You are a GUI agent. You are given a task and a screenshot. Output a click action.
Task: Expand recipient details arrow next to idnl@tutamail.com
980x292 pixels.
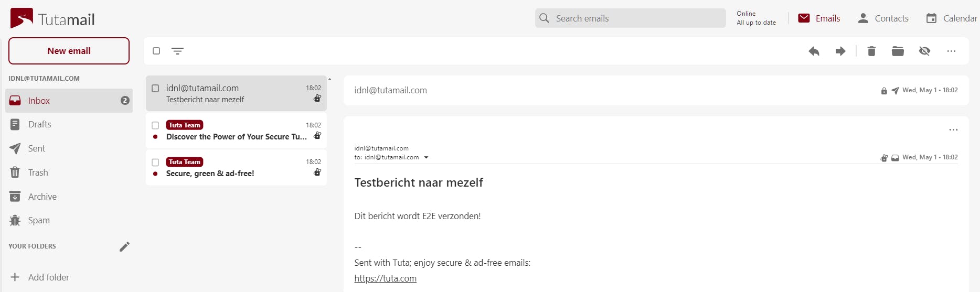click(x=426, y=157)
